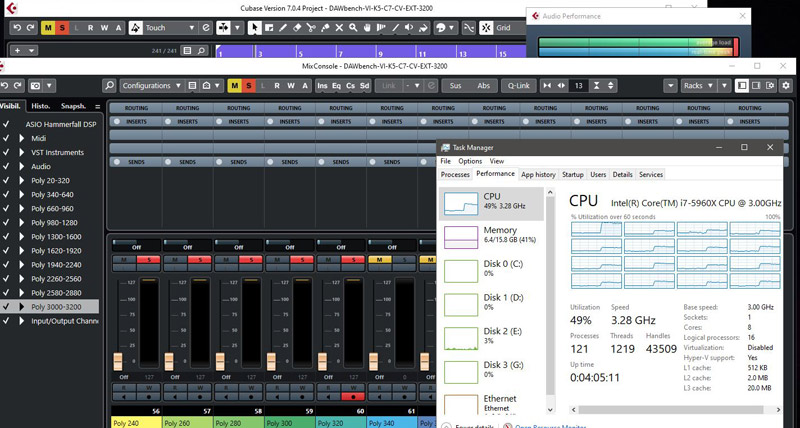Viewport: 800px width, 428px height.
Task: Click the Eq bypass button in MixConsole
Action: 336,86
